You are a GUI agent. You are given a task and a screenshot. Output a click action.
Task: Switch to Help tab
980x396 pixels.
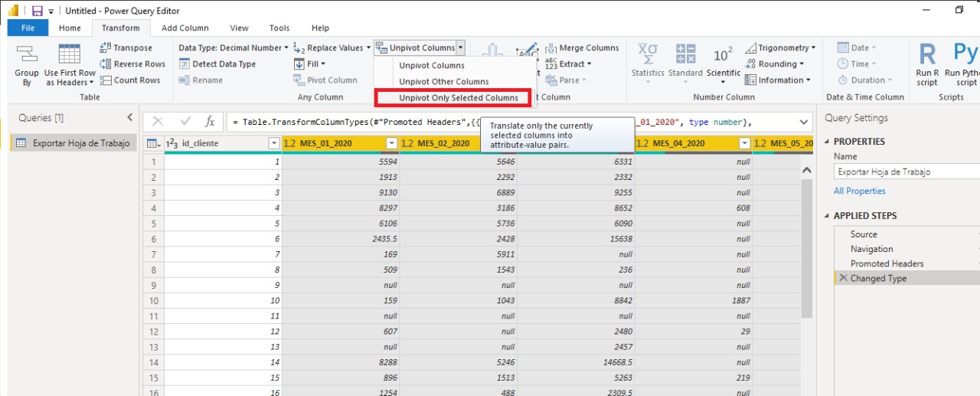[x=321, y=28]
